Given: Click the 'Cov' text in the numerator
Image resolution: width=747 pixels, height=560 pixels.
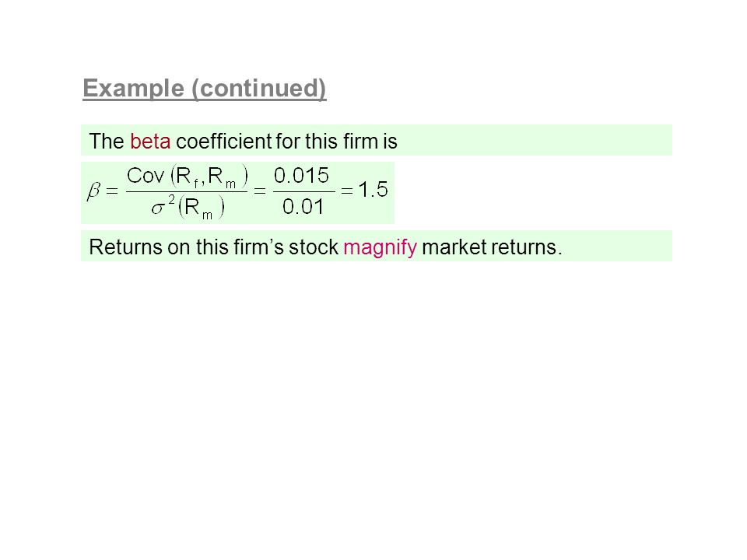Looking at the screenshot, I should click(145, 176).
